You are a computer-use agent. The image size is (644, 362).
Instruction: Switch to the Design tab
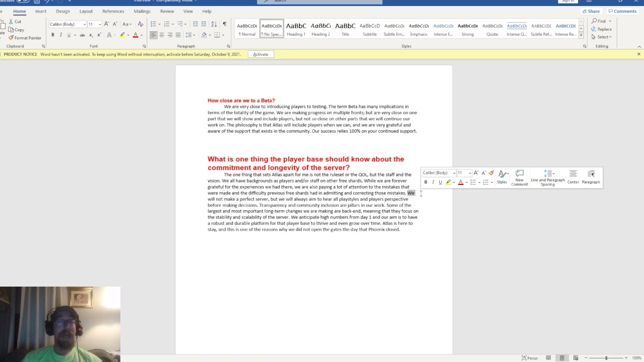[x=63, y=11]
